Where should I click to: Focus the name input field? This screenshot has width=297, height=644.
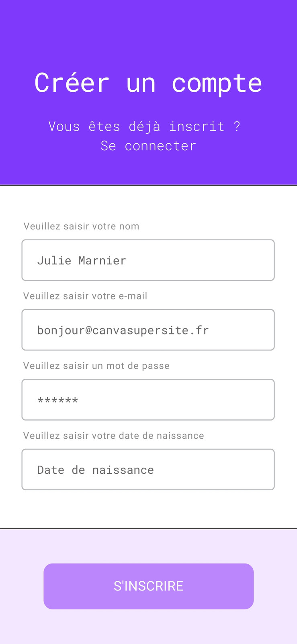pyautogui.click(x=148, y=260)
